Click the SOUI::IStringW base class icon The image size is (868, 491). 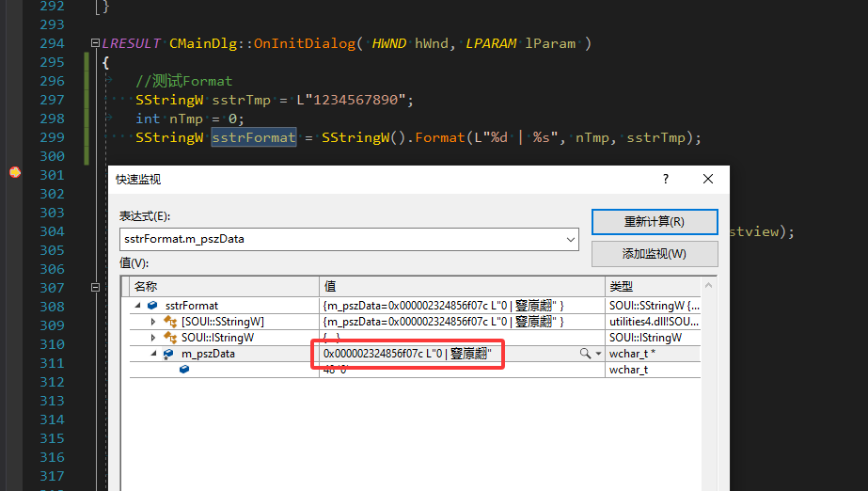point(170,338)
